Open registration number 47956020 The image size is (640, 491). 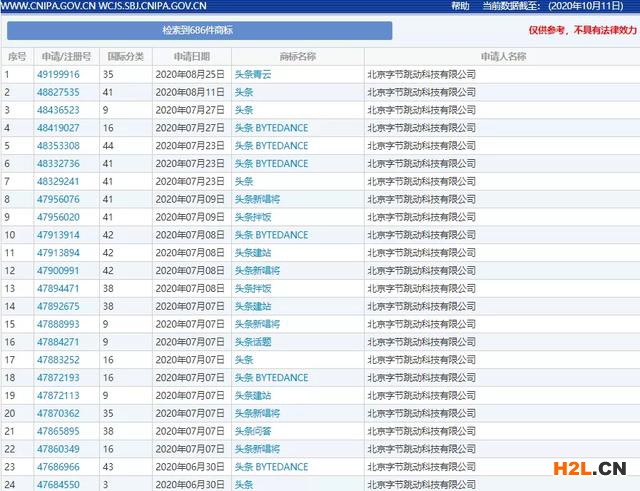(58, 217)
